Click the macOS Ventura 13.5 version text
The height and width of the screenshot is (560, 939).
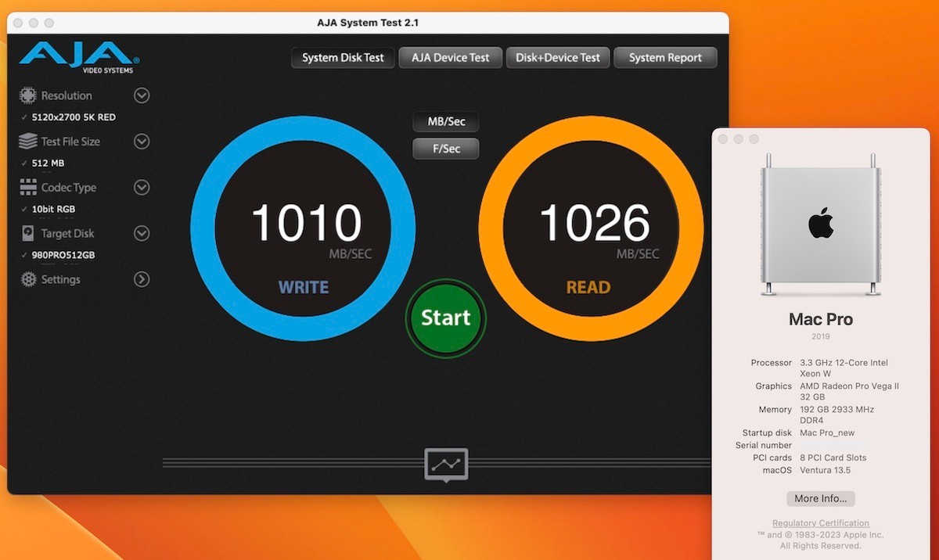(x=825, y=470)
